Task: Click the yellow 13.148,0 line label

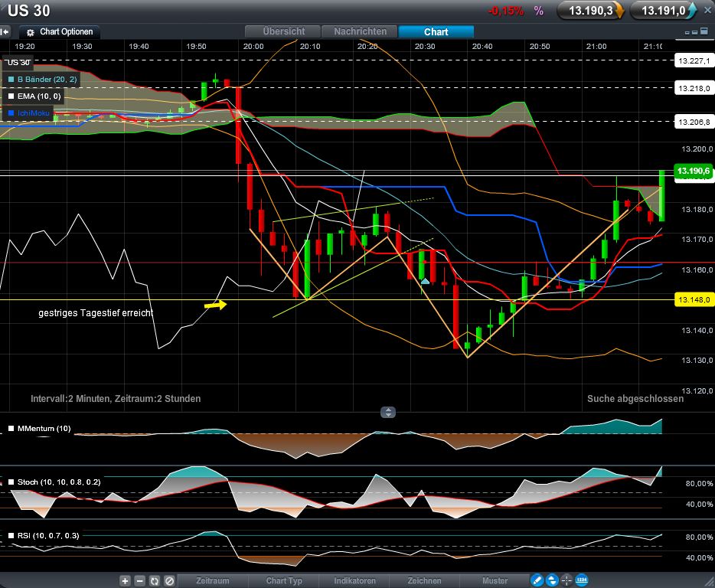Action: 694,299
